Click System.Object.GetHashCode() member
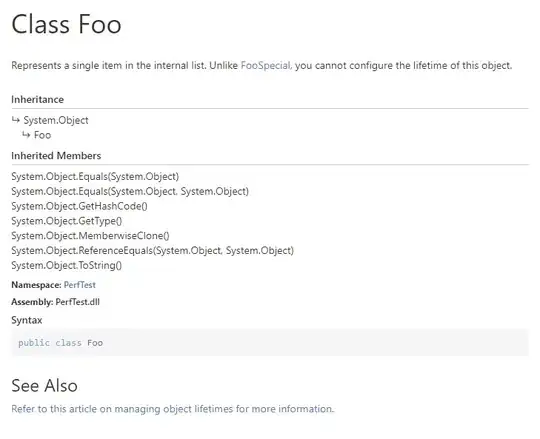 coord(79,206)
